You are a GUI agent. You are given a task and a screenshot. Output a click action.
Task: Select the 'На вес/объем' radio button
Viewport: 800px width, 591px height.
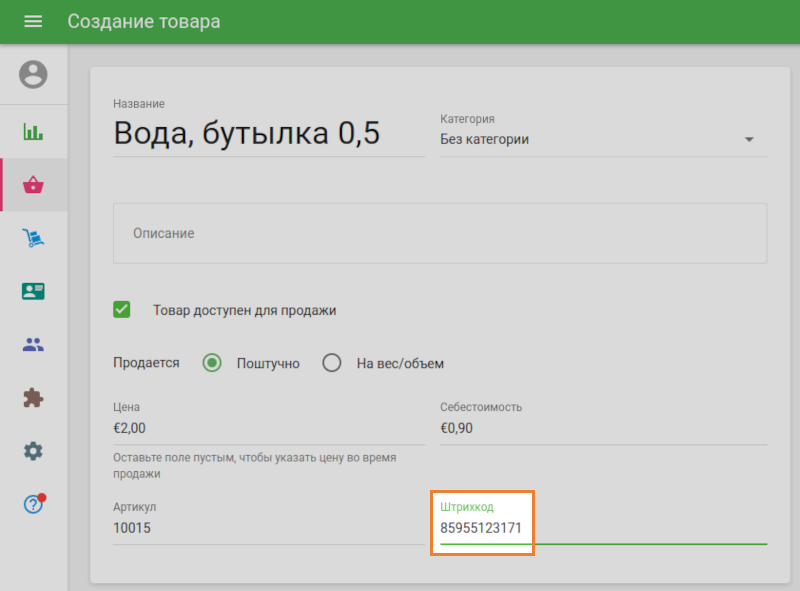[331, 363]
